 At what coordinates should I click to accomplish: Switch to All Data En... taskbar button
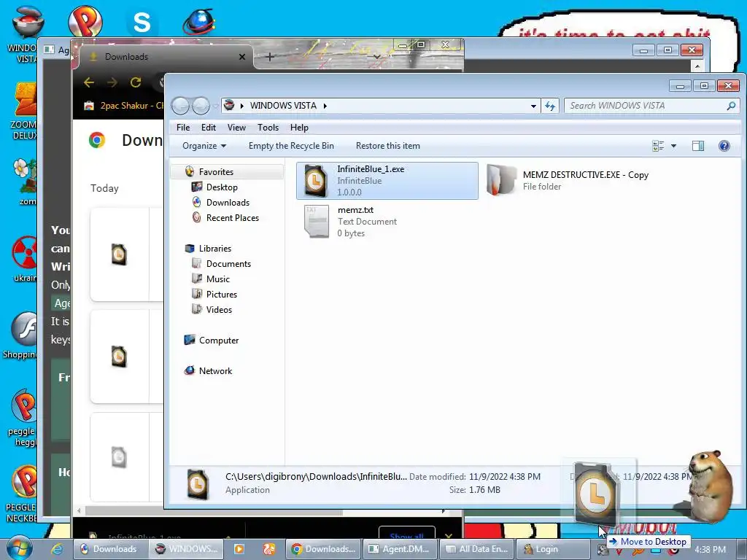476,549
